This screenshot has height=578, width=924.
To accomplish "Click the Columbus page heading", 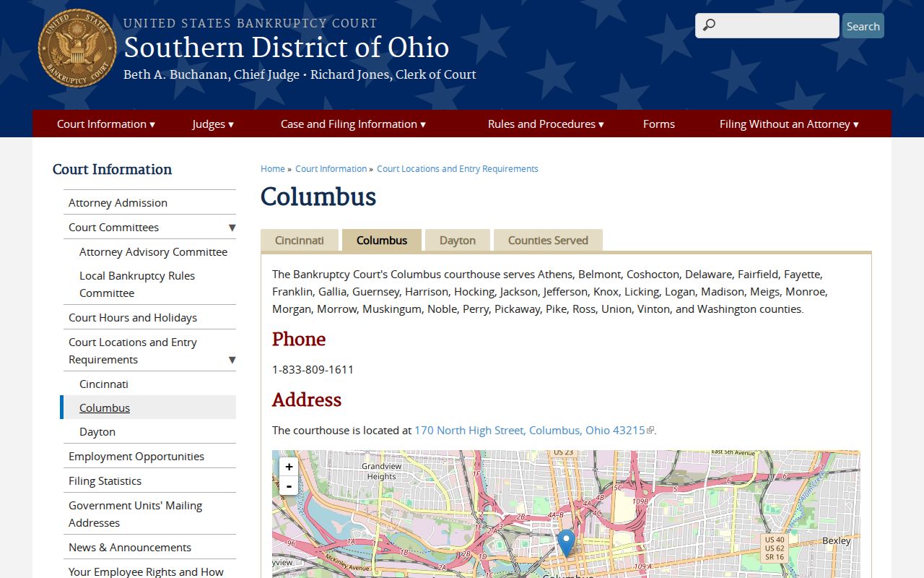I will [x=318, y=197].
